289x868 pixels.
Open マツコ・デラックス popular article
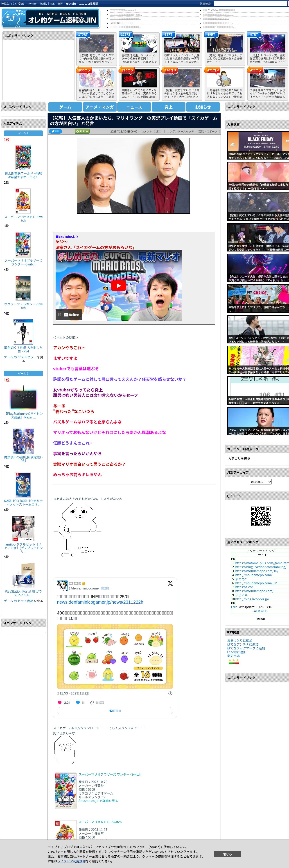[x=258, y=422]
